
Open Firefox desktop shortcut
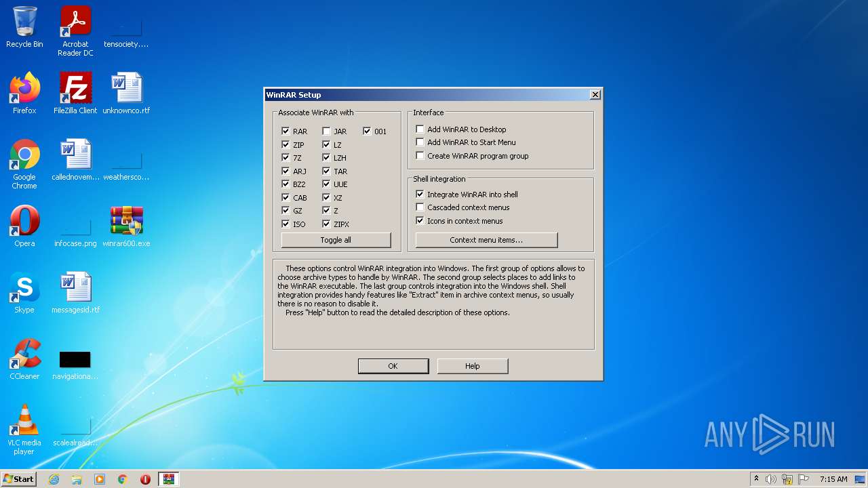[x=24, y=93]
